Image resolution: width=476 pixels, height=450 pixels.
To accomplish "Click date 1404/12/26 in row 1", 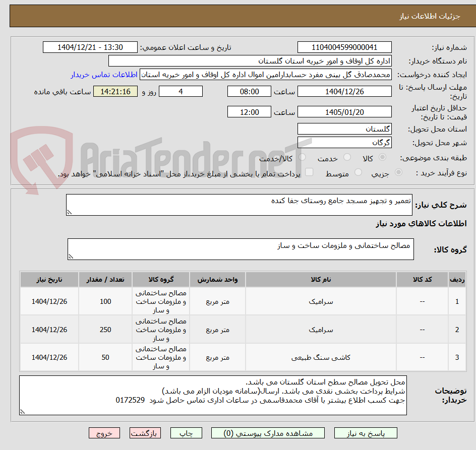I will (x=49, y=302).
